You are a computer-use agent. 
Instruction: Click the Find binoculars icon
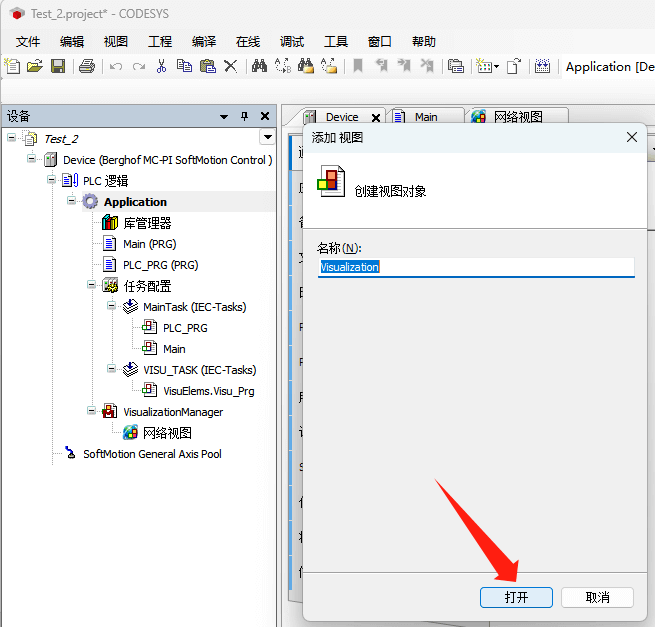(259, 66)
